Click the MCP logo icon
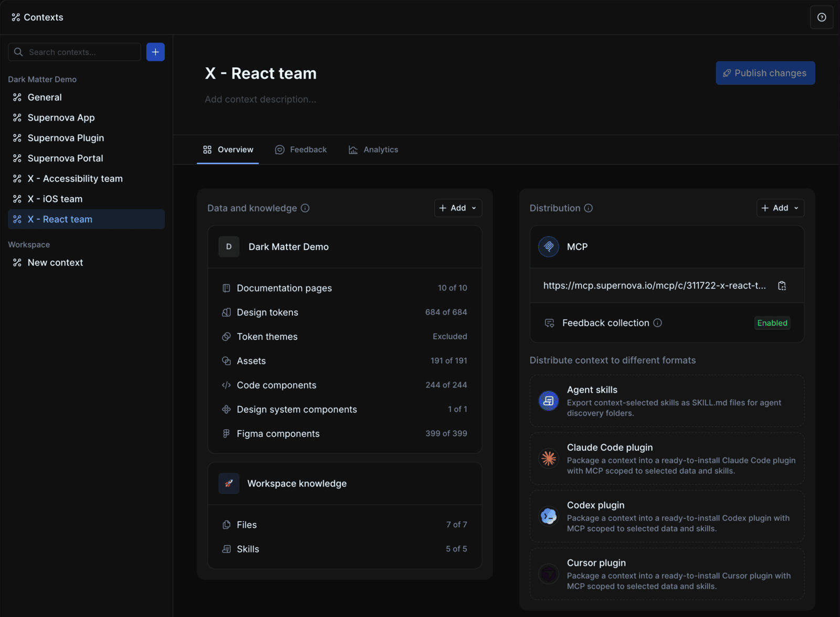840x617 pixels. tap(549, 247)
